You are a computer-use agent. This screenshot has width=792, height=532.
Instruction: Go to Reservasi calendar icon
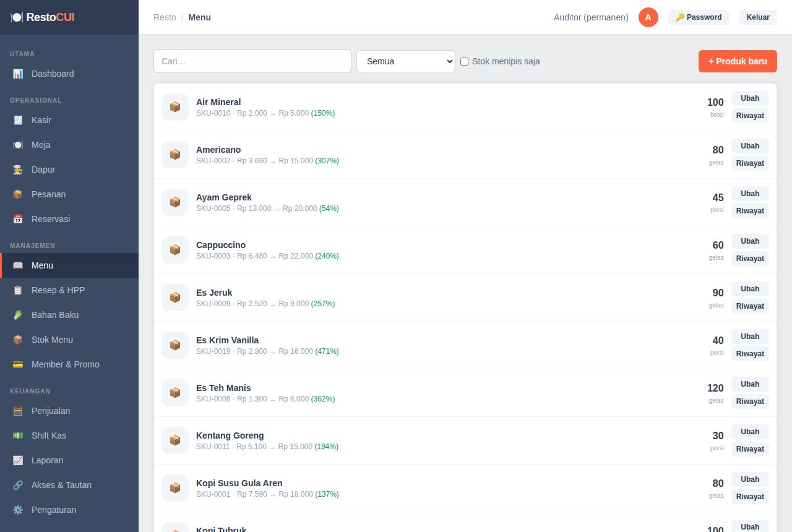[18, 219]
